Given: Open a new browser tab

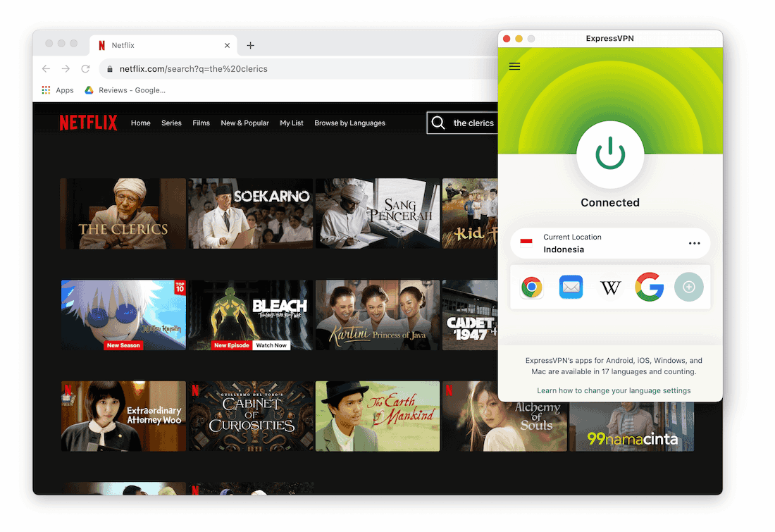Looking at the screenshot, I should click(x=251, y=46).
